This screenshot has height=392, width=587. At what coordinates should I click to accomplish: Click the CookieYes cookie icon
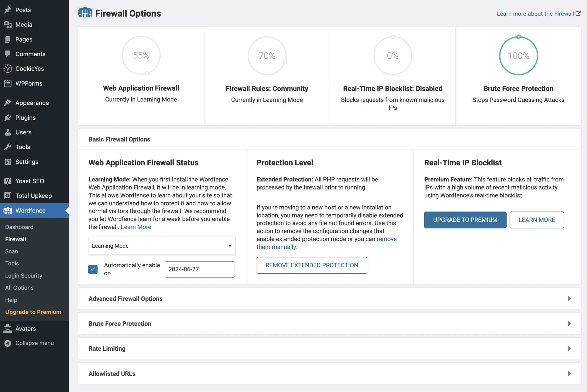pos(8,69)
